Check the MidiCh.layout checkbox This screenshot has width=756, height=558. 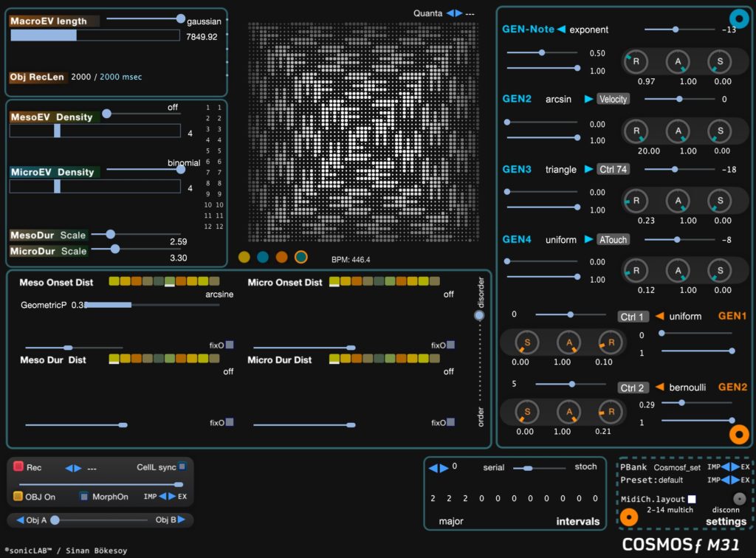[691, 499]
